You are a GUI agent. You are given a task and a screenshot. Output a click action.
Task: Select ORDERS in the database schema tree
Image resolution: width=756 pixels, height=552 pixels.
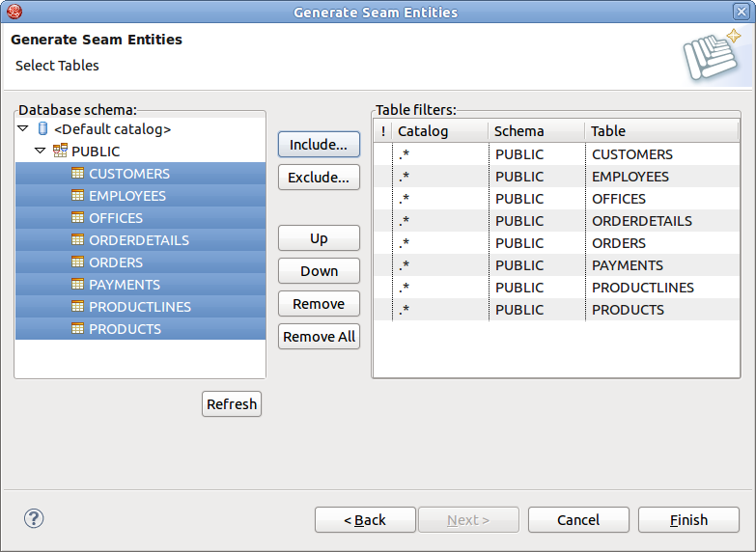116,262
